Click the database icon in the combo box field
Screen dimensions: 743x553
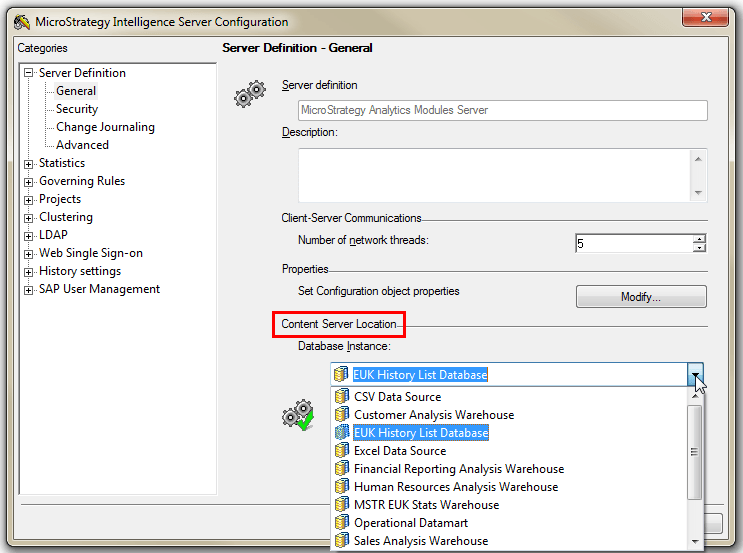tap(341, 374)
